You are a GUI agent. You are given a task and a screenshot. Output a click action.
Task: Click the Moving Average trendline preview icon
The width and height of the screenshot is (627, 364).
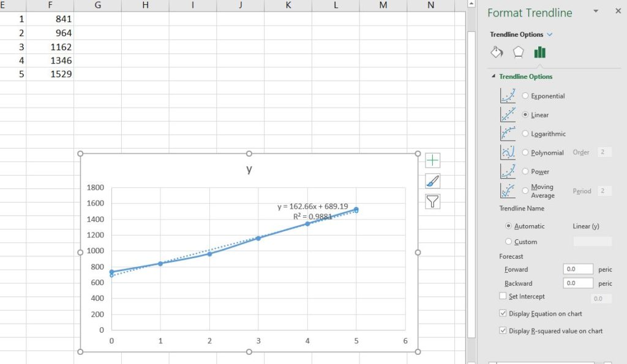(506, 190)
